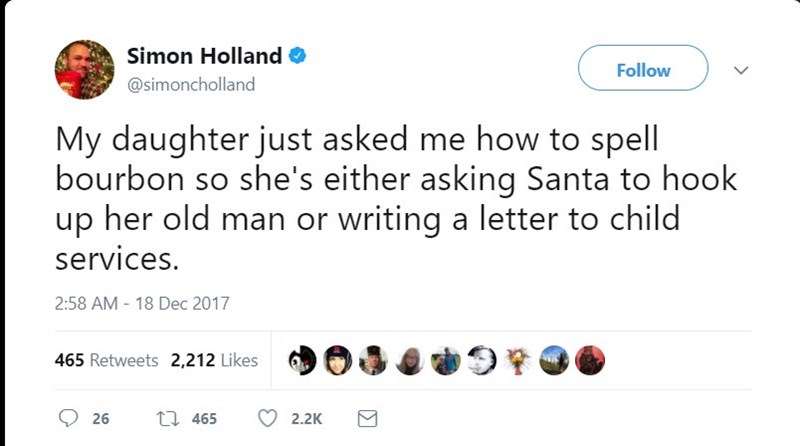This screenshot has width=800, height=446.
Task: Click the @simoncholland handle
Action: tap(190, 85)
